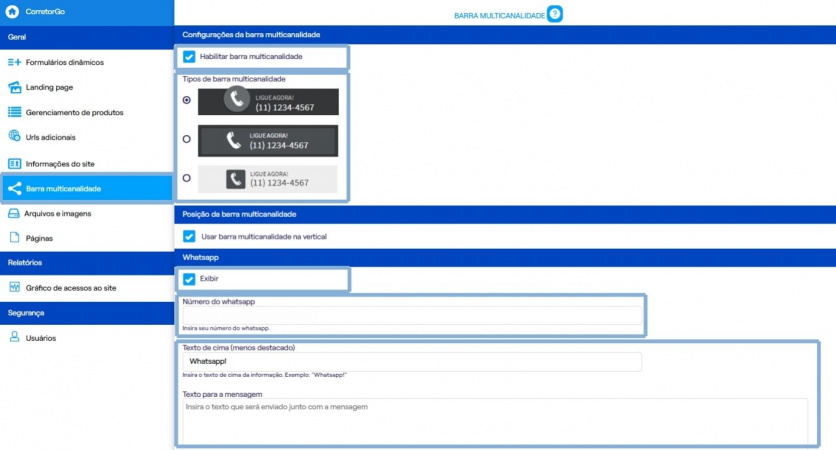Click the dark round-phone bar preview thumbnail
The image size is (836, 450).
click(268, 101)
